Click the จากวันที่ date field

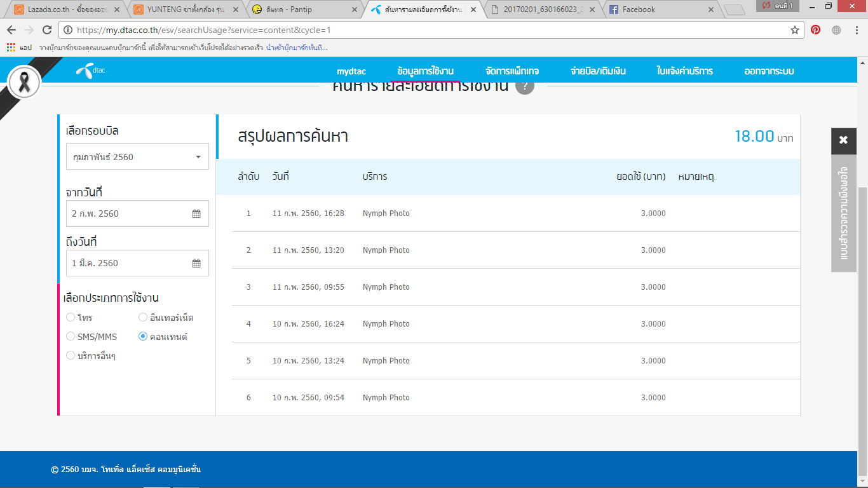137,213
